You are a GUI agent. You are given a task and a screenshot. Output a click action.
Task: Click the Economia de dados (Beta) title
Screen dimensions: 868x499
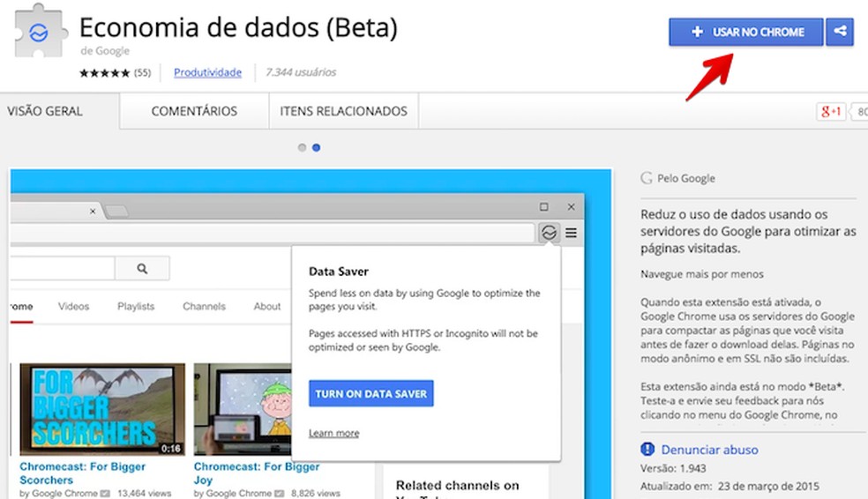click(238, 27)
